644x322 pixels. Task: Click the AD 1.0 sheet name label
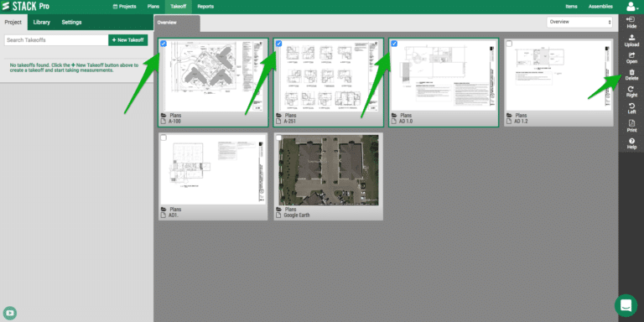pos(407,122)
